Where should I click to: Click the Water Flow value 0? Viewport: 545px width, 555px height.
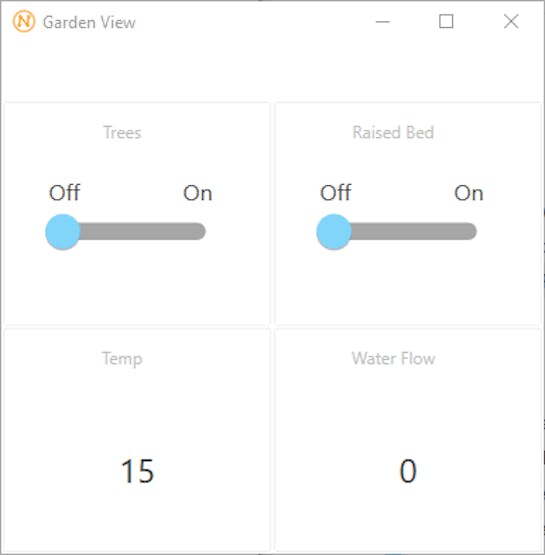408,471
